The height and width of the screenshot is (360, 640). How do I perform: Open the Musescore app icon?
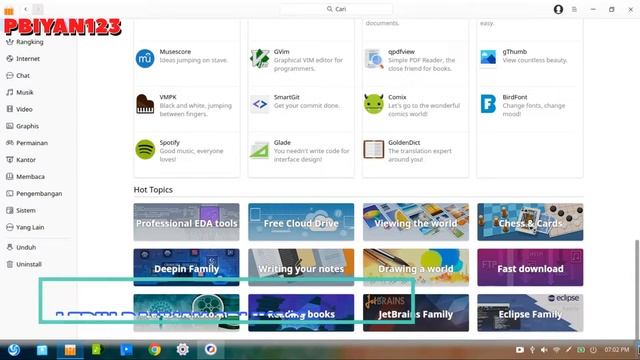pyautogui.click(x=145, y=58)
